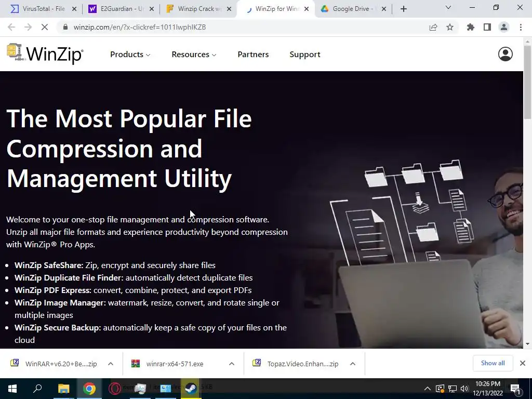This screenshot has width=532, height=399.
Task: Open File Explorer from taskbar
Action: pyautogui.click(x=63, y=388)
